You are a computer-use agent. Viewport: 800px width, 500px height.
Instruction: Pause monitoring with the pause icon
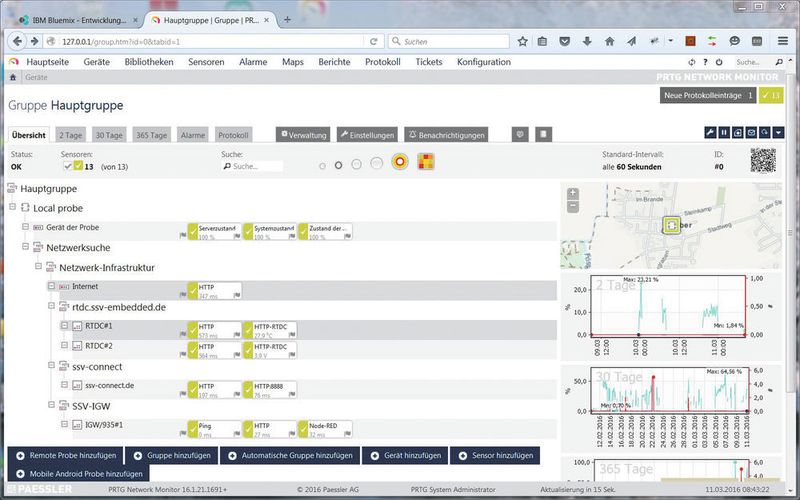(x=723, y=133)
